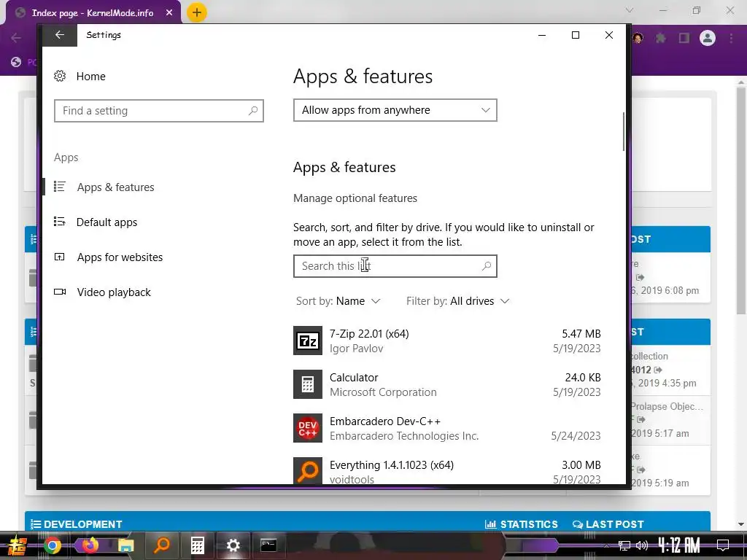
Task: Open the browser three-dot menu
Action: pyautogui.click(x=731, y=38)
